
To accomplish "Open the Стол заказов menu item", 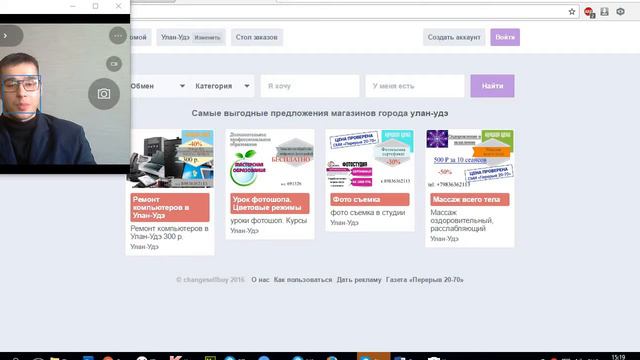I will point(256,37).
